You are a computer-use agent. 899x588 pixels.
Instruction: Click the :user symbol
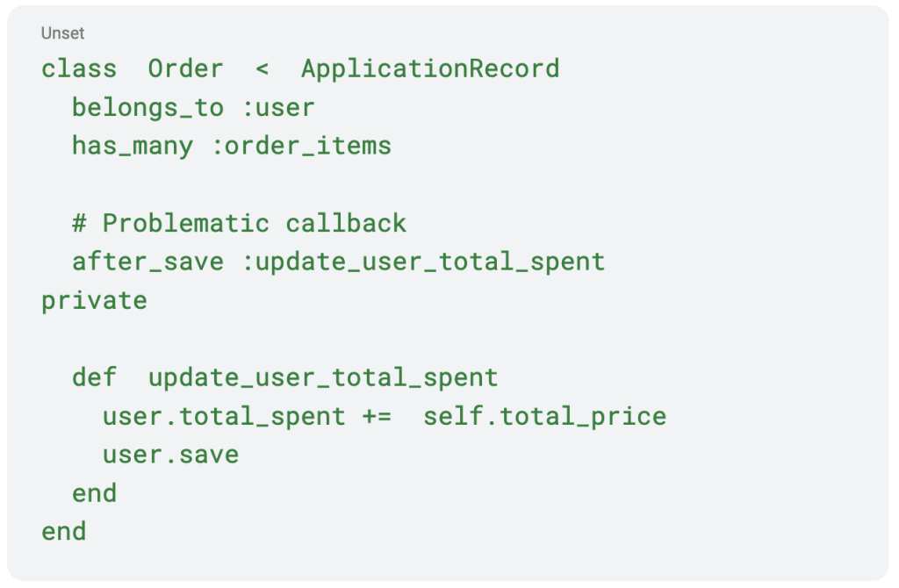[278, 108]
